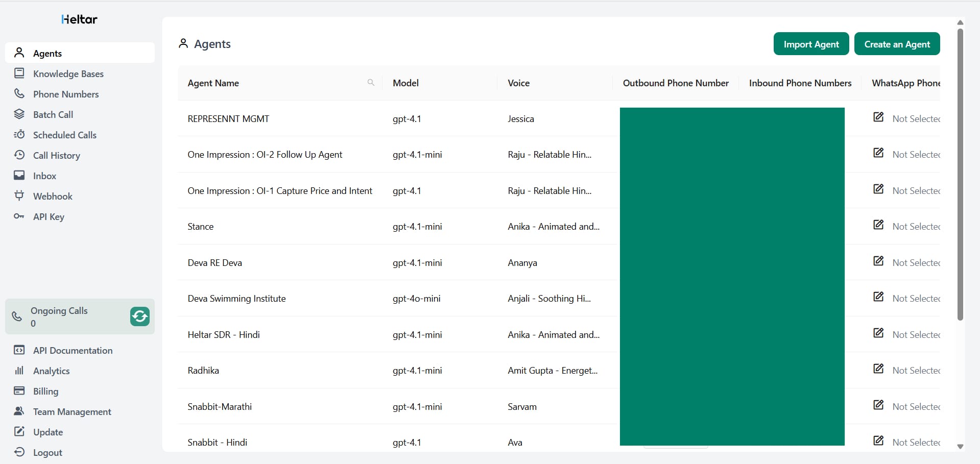This screenshot has width=980, height=464.
Task: Click the Create an Agent button
Action: click(897, 44)
